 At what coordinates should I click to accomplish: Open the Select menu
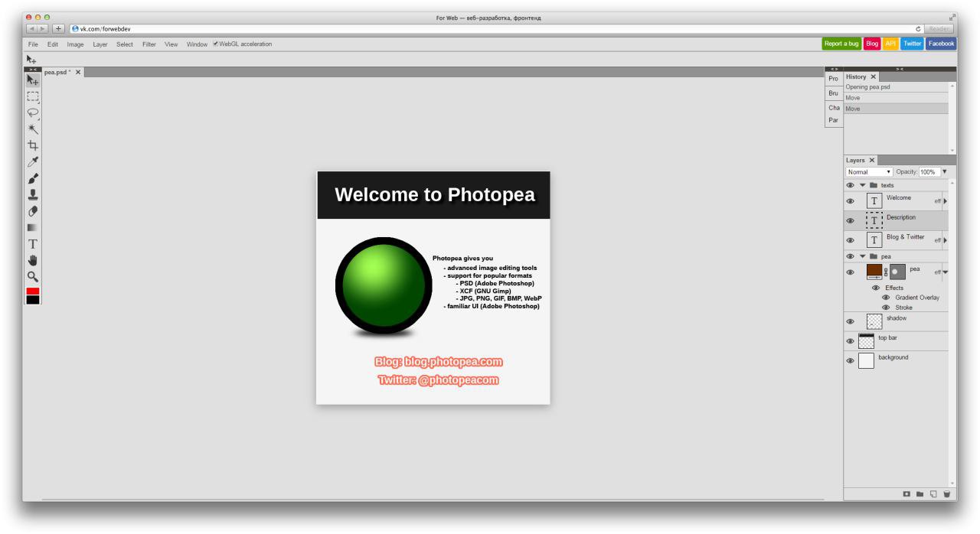point(125,44)
